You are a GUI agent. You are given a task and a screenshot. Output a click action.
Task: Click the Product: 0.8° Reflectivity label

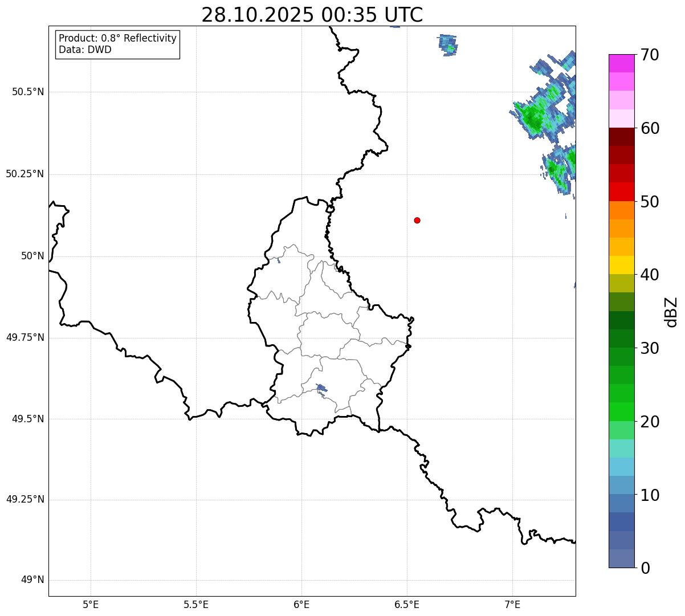pos(118,38)
